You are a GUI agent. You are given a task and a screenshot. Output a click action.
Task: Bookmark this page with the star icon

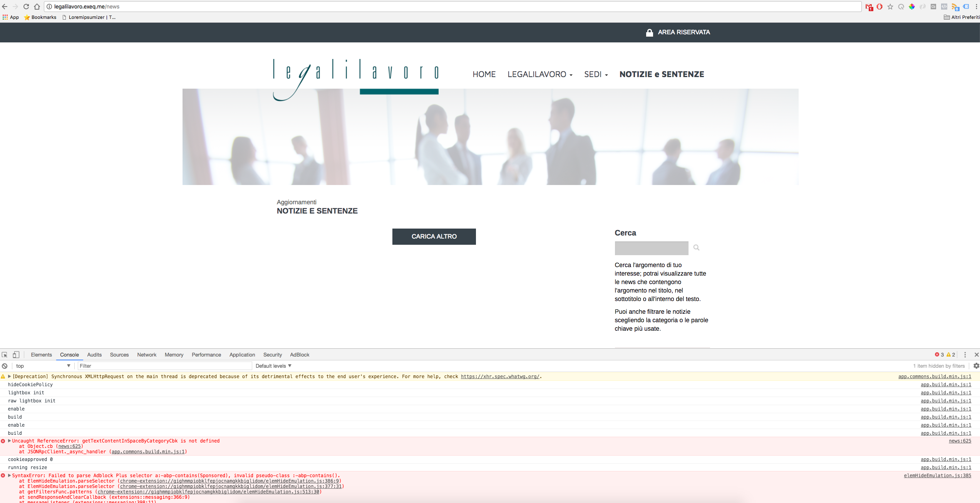point(890,7)
